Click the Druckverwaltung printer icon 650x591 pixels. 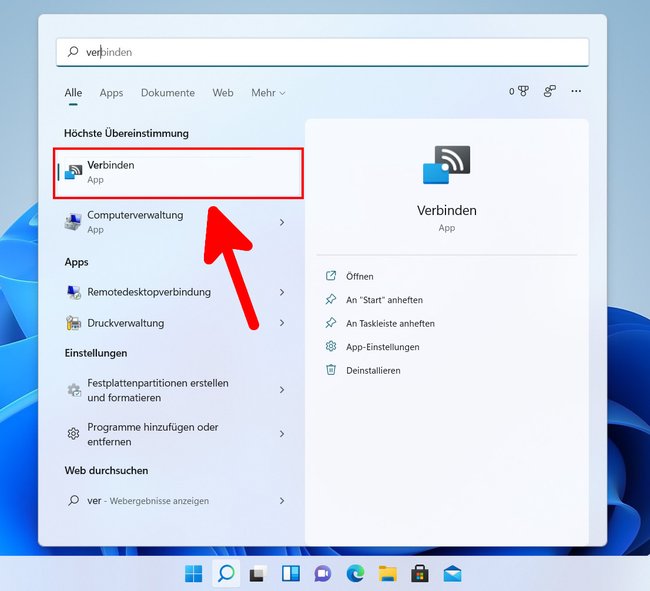click(x=74, y=323)
